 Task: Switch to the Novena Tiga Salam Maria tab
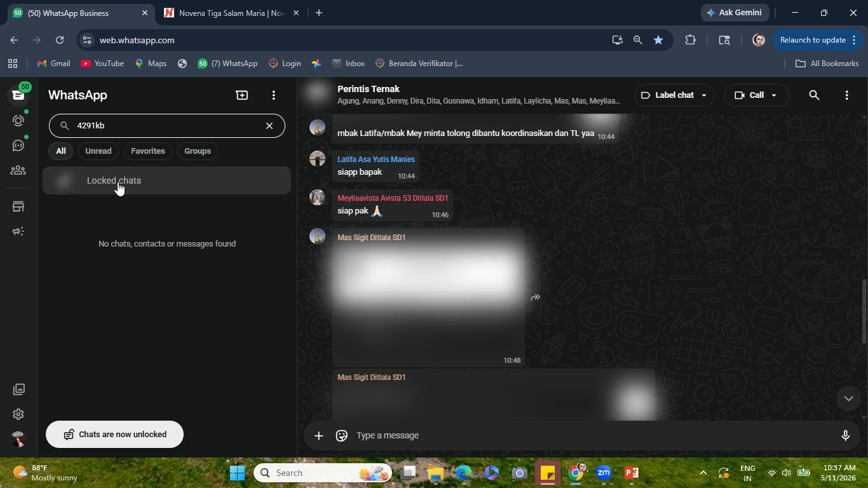[x=231, y=13]
